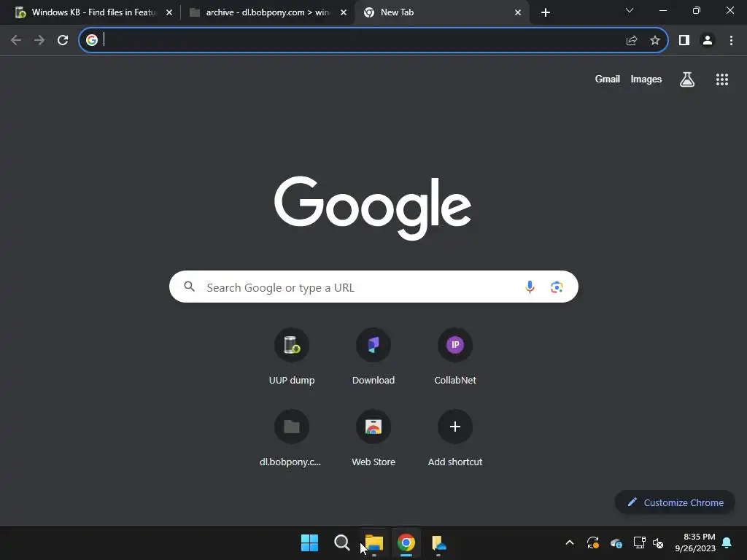Image resolution: width=747 pixels, height=560 pixels.
Task: Open the Chrome three-dot menu
Action: tap(731, 41)
